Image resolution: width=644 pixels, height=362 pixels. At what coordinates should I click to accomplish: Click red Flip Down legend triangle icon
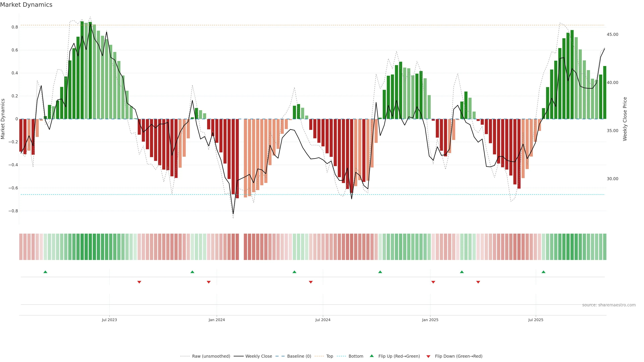pos(428,356)
